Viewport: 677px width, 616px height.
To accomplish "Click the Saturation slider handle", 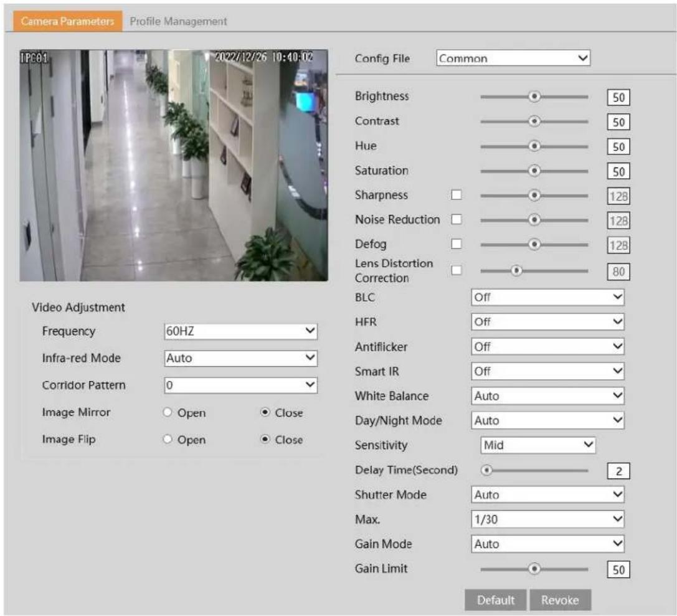I will point(534,171).
